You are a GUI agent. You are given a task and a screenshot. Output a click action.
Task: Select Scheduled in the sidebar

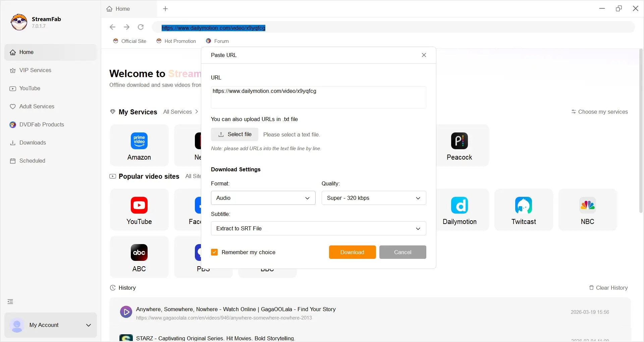(x=51, y=161)
